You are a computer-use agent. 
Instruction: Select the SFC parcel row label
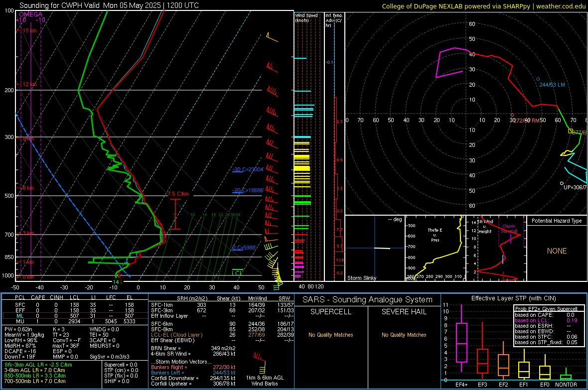point(20,305)
